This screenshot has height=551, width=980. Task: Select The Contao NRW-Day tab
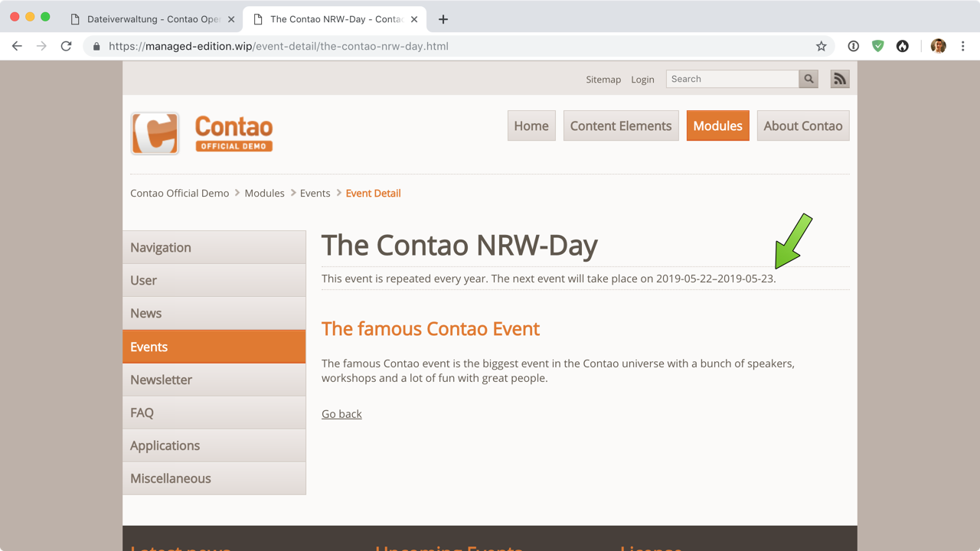coord(335,19)
